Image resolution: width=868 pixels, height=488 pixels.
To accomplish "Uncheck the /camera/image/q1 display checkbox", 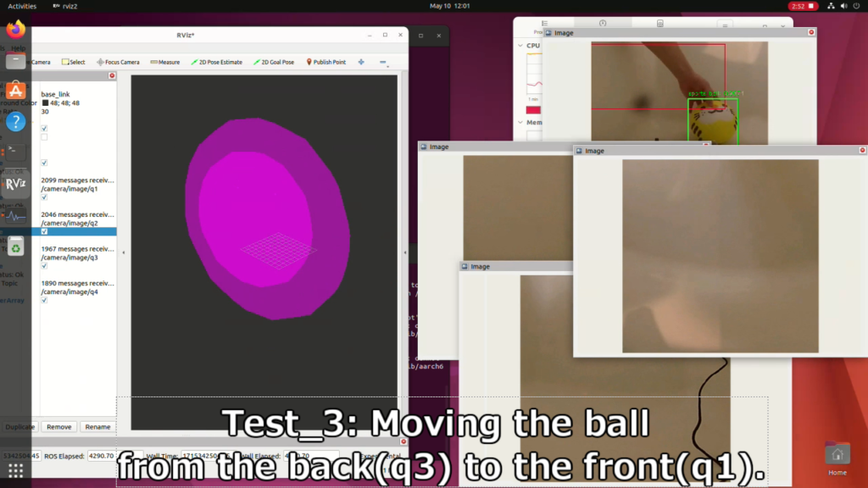I will pos(44,197).
